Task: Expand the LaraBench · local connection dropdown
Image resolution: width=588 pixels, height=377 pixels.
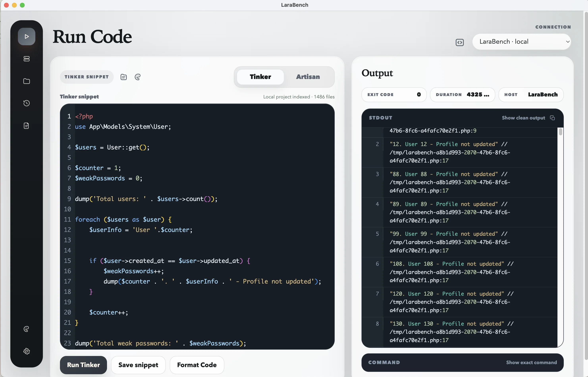Action: [x=522, y=42]
